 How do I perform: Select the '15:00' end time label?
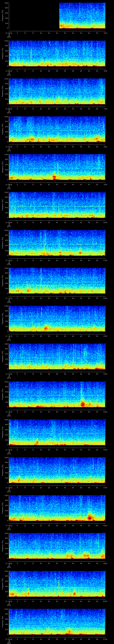point(105,412)
